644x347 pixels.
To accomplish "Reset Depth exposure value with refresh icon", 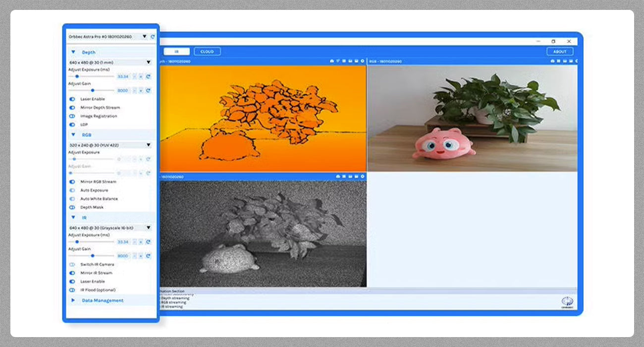I will coord(148,76).
